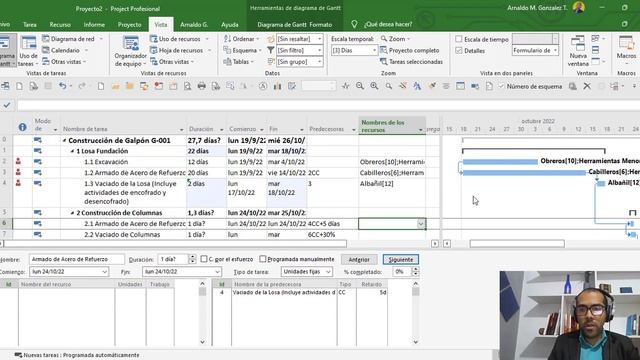Screen dimensions: 640x360
Task: Open the Recurso ribbon tab
Action: pyautogui.click(x=60, y=24)
